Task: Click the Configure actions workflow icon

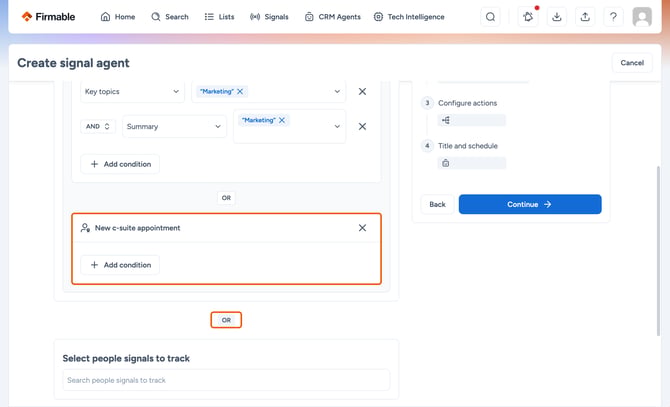Action: coord(446,120)
